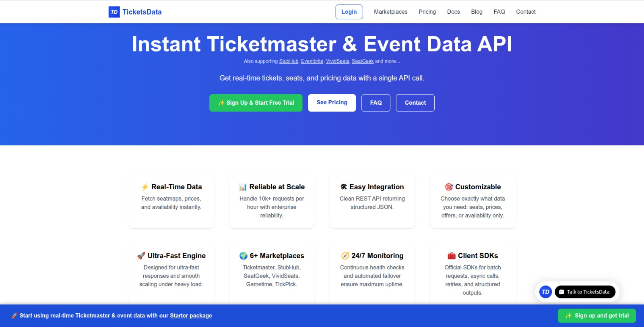
Task: Click the hero Contact button
Action: (x=415, y=103)
